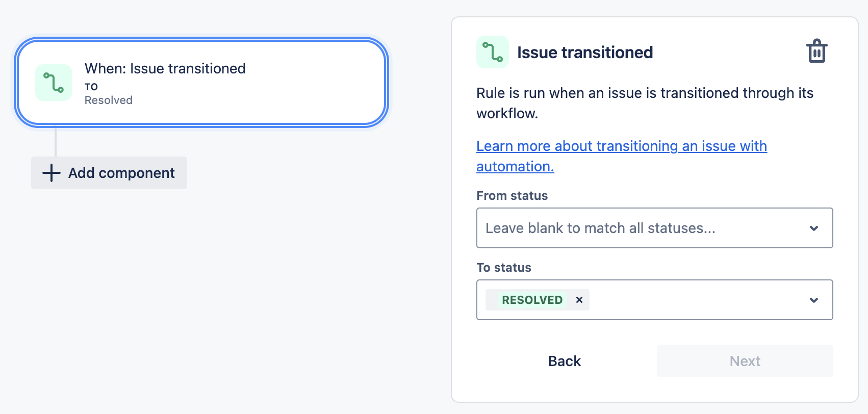
Task: Click Add component below the trigger
Action: (109, 173)
